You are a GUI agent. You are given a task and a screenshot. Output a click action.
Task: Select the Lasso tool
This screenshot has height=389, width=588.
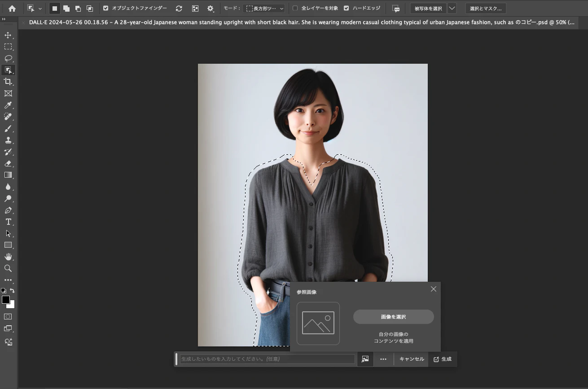(8, 58)
